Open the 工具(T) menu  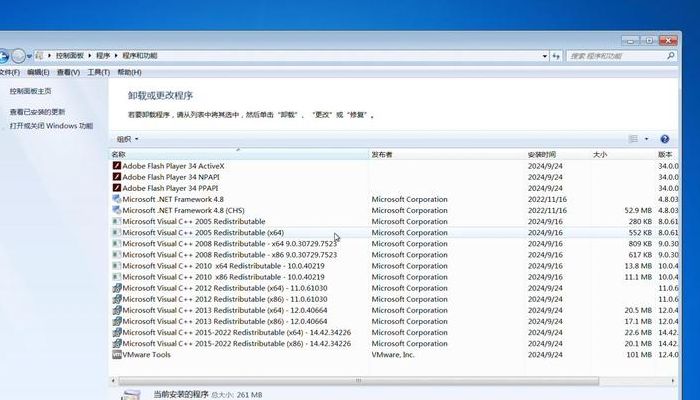(x=99, y=72)
